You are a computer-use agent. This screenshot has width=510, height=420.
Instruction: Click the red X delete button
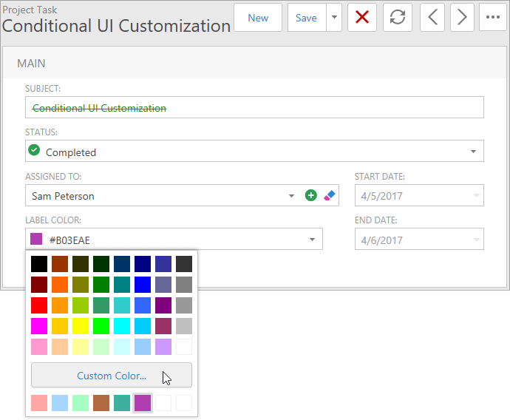[362, 18]
